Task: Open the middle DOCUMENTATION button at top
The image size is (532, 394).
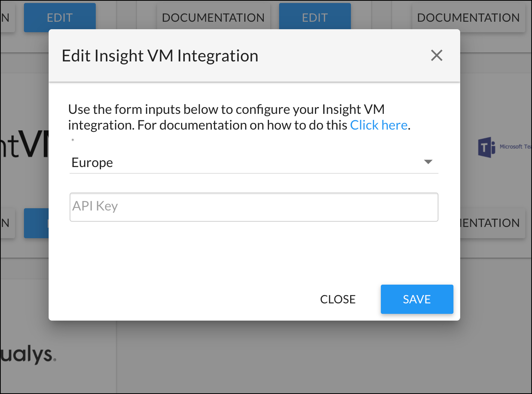Action: [213, 17]
